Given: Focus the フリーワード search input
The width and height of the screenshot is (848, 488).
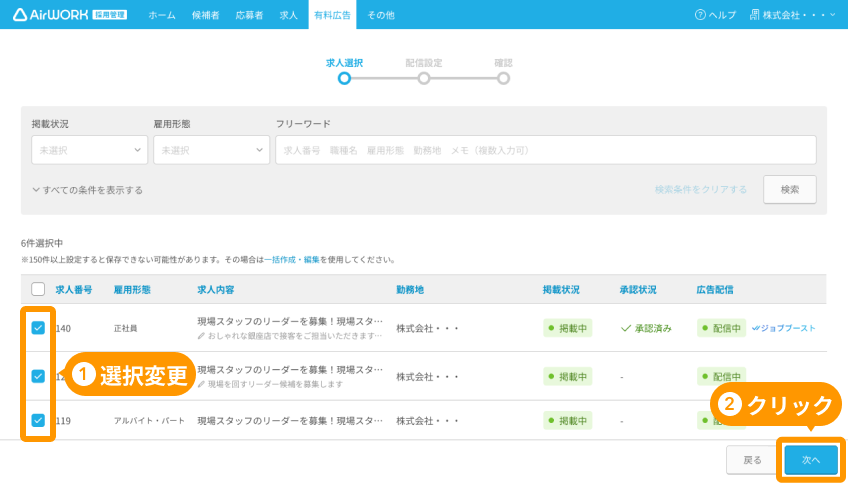Looking at the screenshot, I should tap(546, 150).
